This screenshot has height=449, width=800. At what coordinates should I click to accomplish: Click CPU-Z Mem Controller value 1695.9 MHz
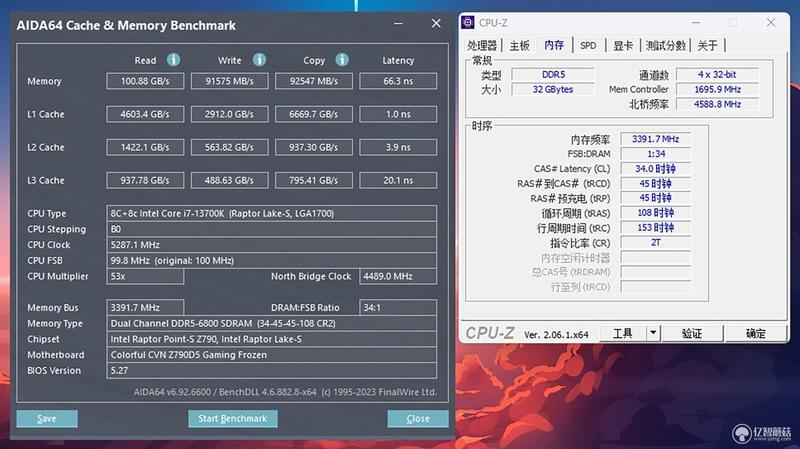click(x=717, y=89)
